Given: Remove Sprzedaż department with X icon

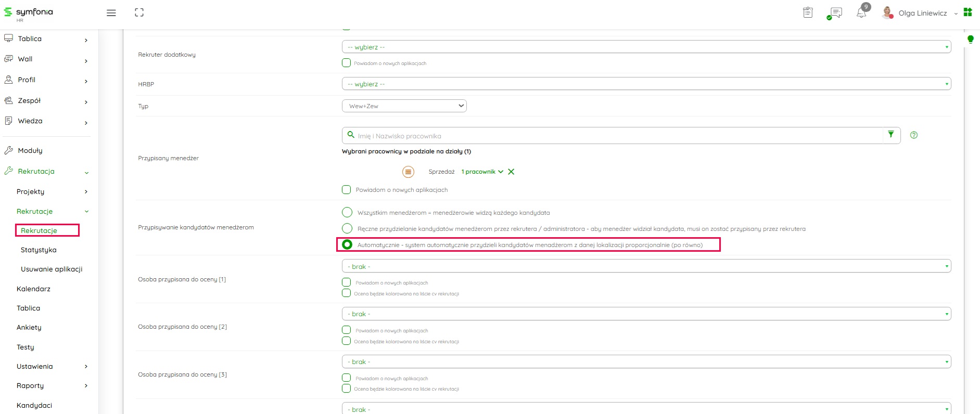Looking at the screenshot, I should click(511, 172).
